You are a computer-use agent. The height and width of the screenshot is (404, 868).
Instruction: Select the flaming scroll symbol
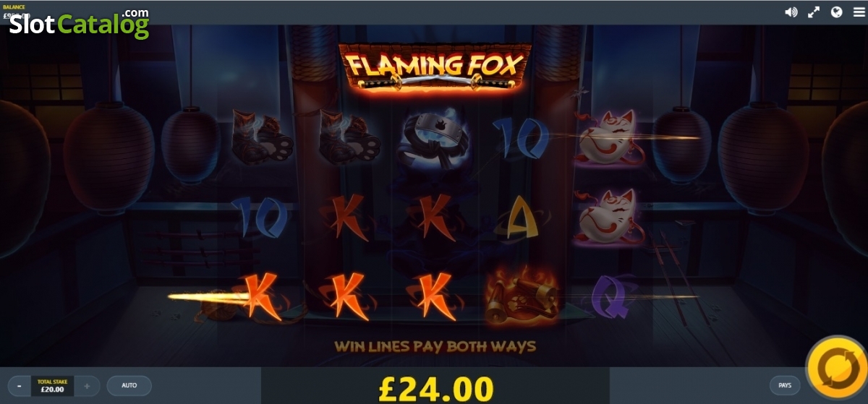tap(522, 295)
